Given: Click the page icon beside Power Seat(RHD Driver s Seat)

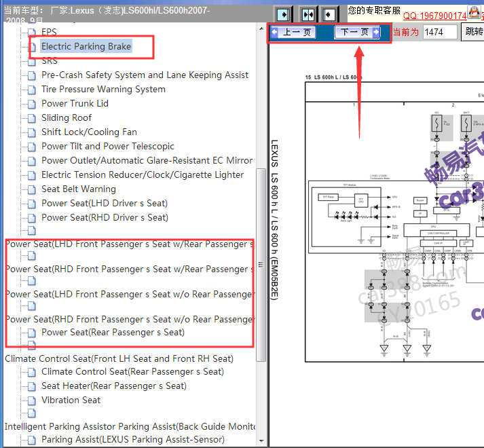Looking at the screenshot, I should tap(31, 218).
